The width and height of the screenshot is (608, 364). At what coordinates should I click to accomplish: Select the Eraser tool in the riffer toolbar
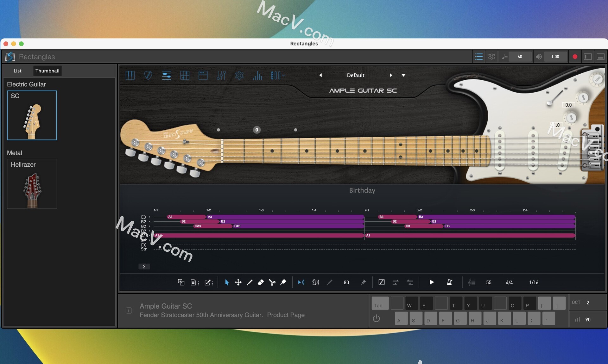click(x=261, y=282)
